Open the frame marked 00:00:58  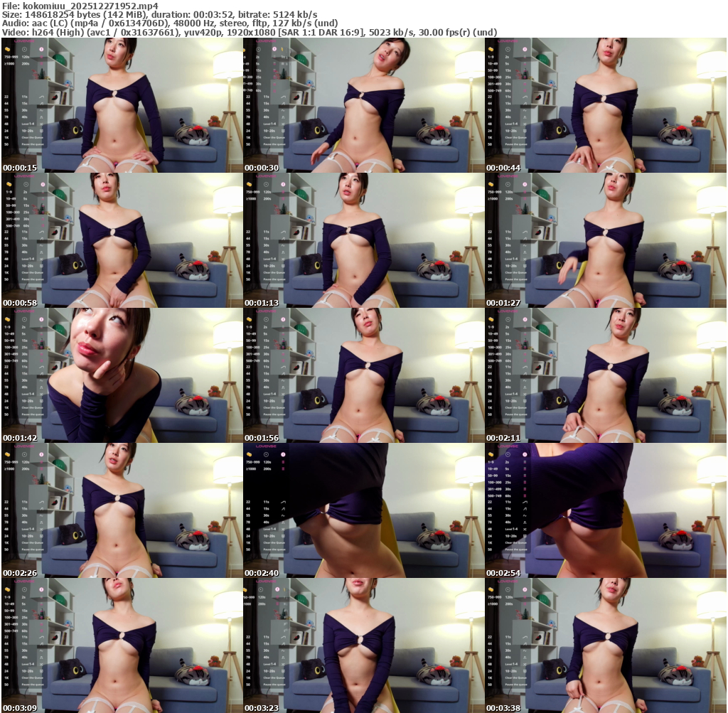(x=122, y=240)
